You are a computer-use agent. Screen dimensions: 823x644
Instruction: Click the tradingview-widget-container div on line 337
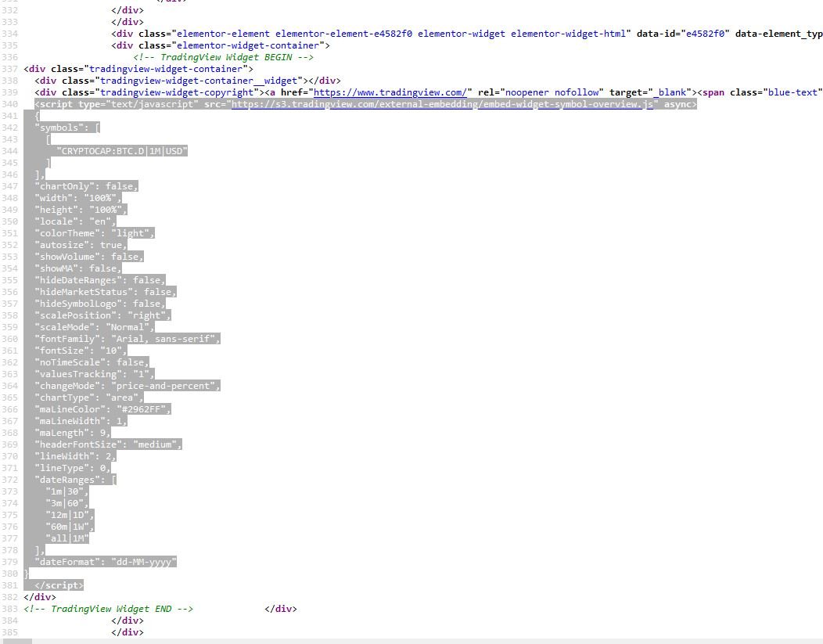pyautogui.click(x=138, y=69)
